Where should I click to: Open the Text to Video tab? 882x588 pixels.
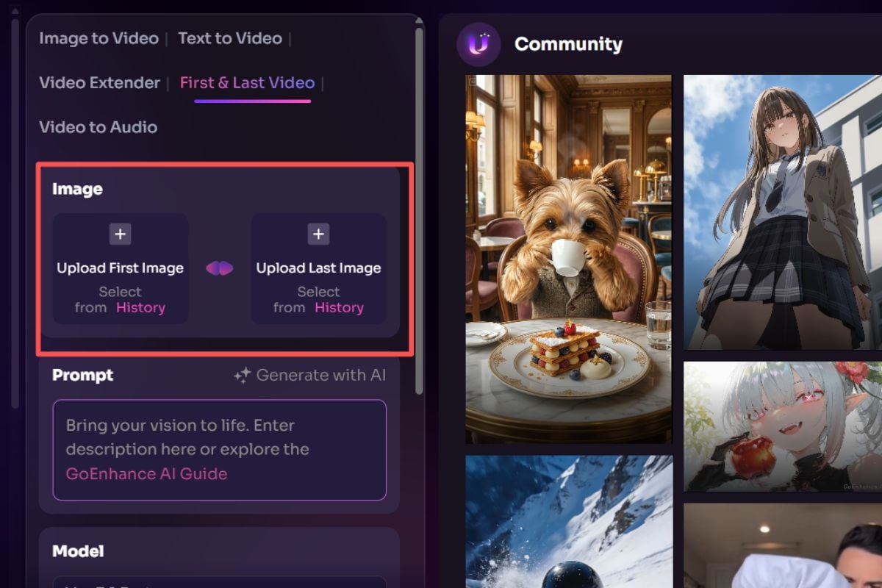(230, 38)
